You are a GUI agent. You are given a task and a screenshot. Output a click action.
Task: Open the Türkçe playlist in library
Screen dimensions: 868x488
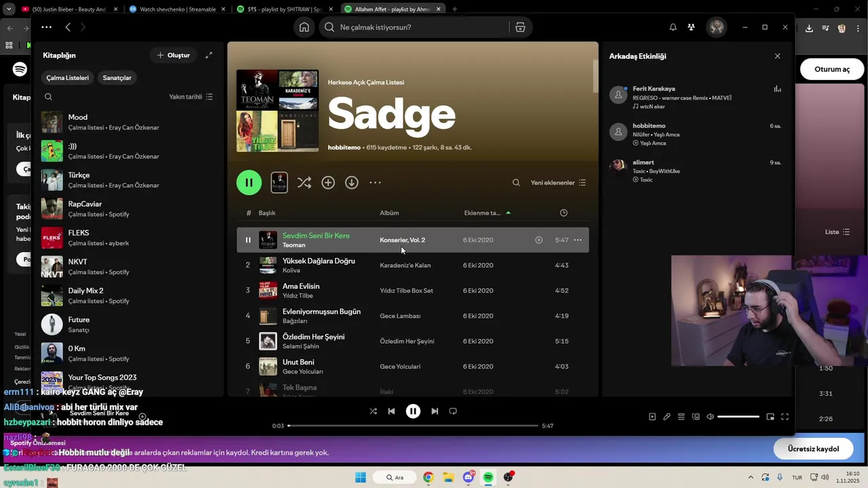click(x=127, y=180)
